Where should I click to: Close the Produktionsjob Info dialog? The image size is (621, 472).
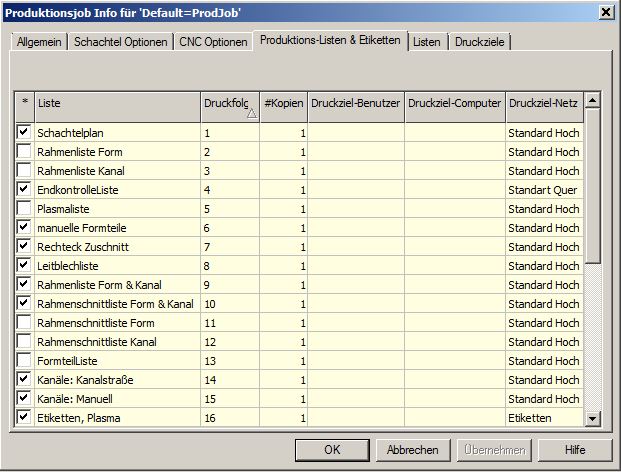pos(605,11)
